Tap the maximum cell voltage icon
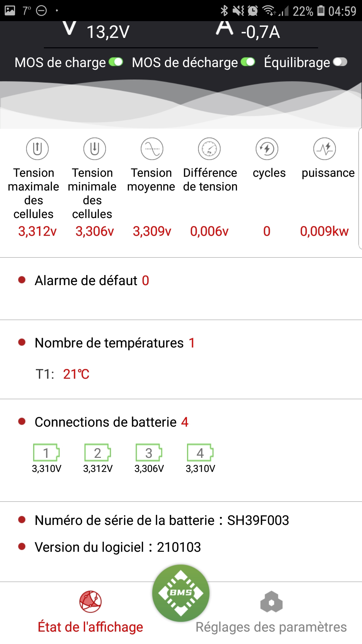Screen dimensions: 362x644 (37, 149)
